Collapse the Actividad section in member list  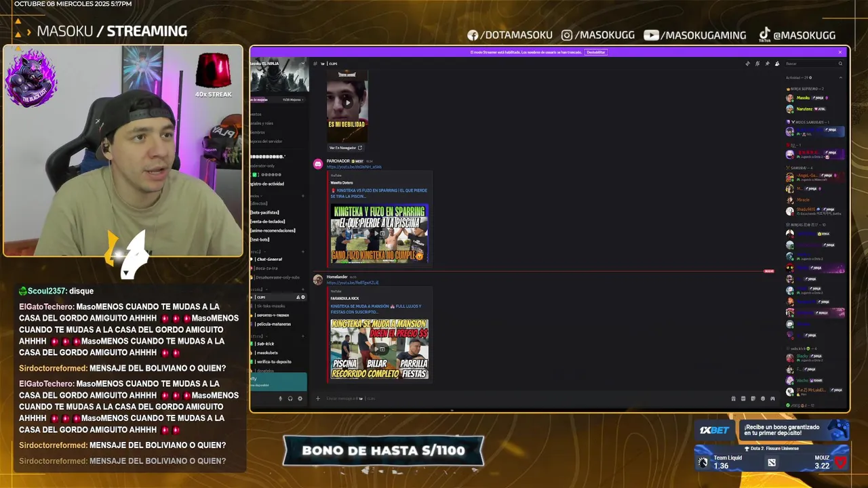[840, 78]
